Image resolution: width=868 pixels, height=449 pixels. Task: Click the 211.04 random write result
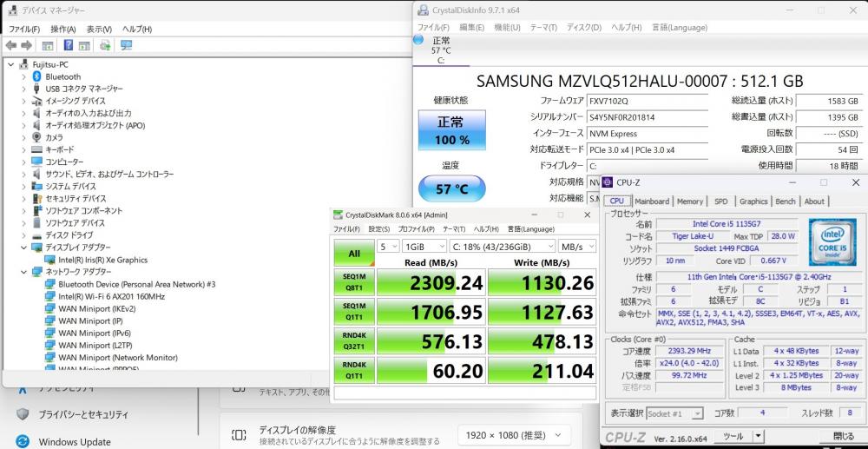[542, 370]
